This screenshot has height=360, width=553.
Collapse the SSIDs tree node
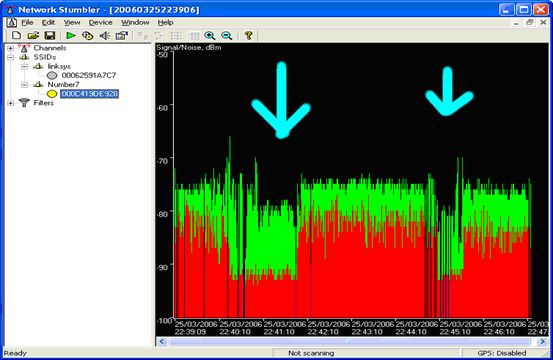[11, 57]
